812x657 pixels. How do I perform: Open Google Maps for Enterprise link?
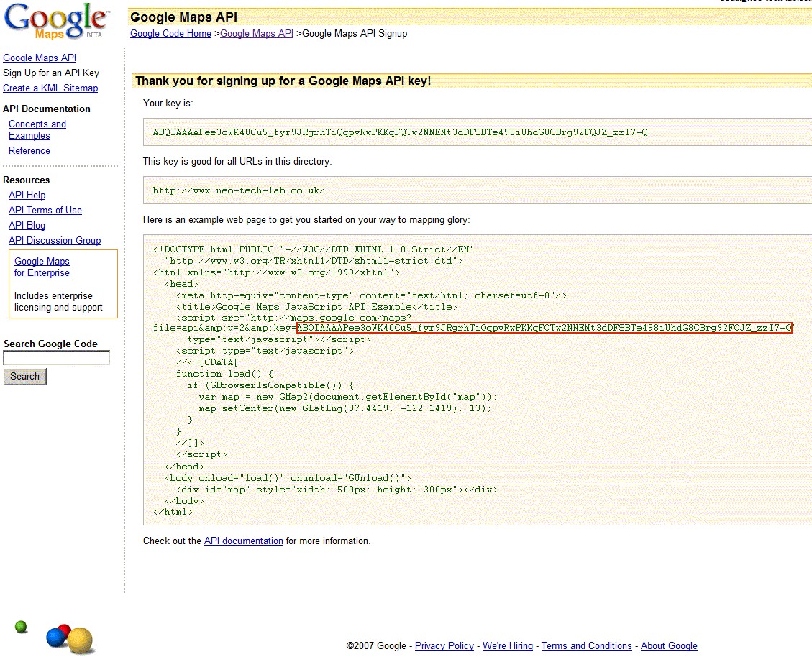[x=42, y=267]
